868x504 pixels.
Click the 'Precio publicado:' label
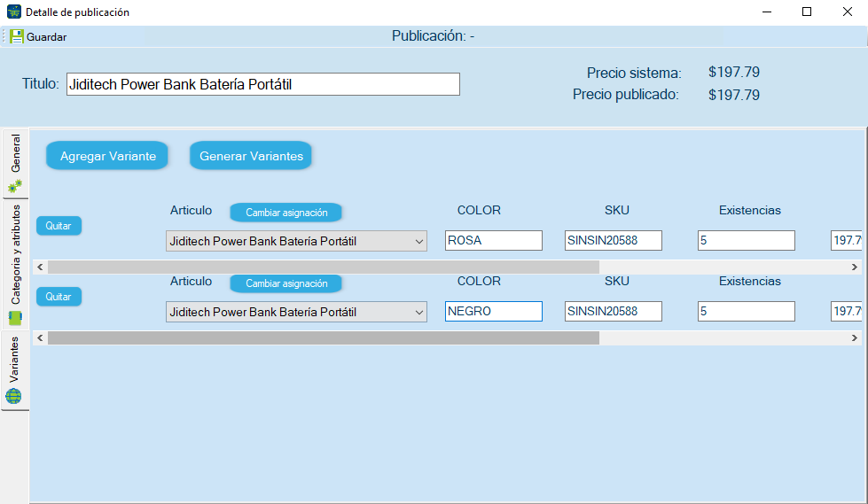click(x=626, y=95)
